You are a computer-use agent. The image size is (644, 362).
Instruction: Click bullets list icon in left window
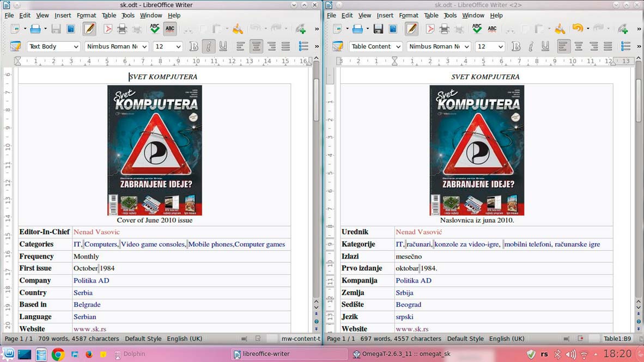pyautogui.click(x=303, y=46)
